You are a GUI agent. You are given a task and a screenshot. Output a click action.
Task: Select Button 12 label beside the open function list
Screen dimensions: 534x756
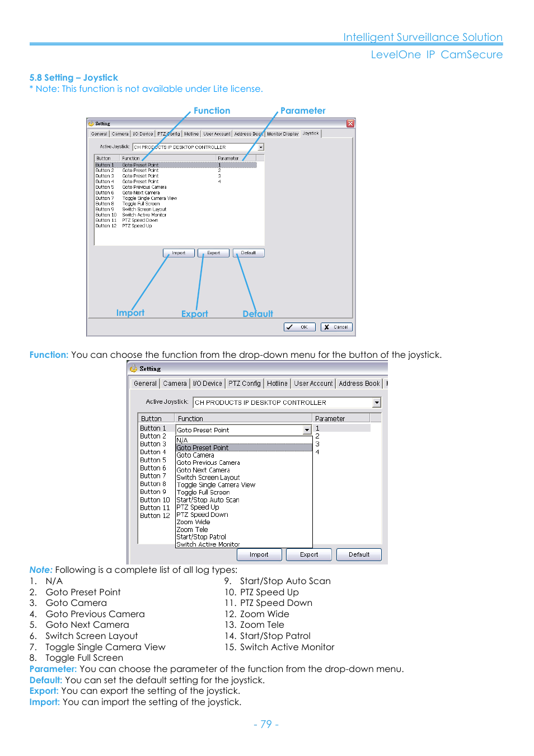click(x=155, y=516)
